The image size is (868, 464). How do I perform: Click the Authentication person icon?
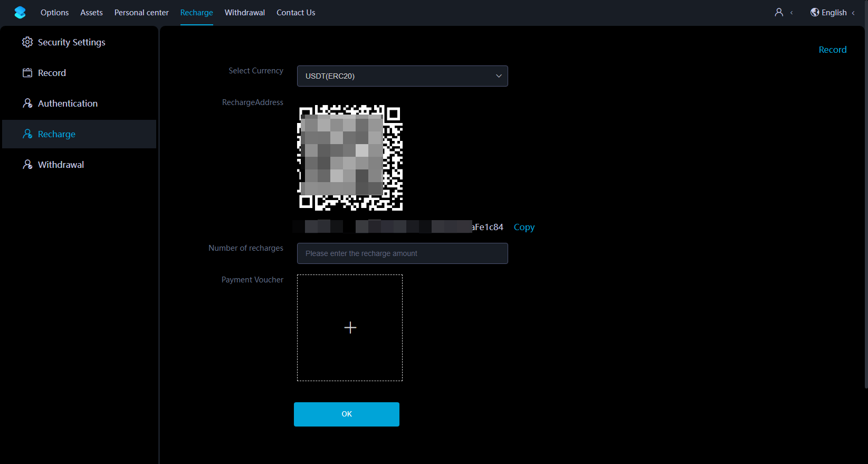[27, 103]
